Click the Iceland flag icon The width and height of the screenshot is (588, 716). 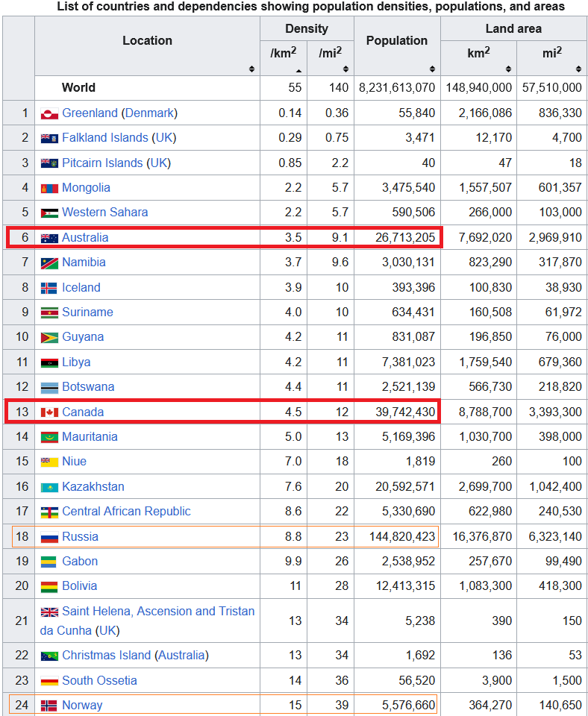tap(49, 288)
